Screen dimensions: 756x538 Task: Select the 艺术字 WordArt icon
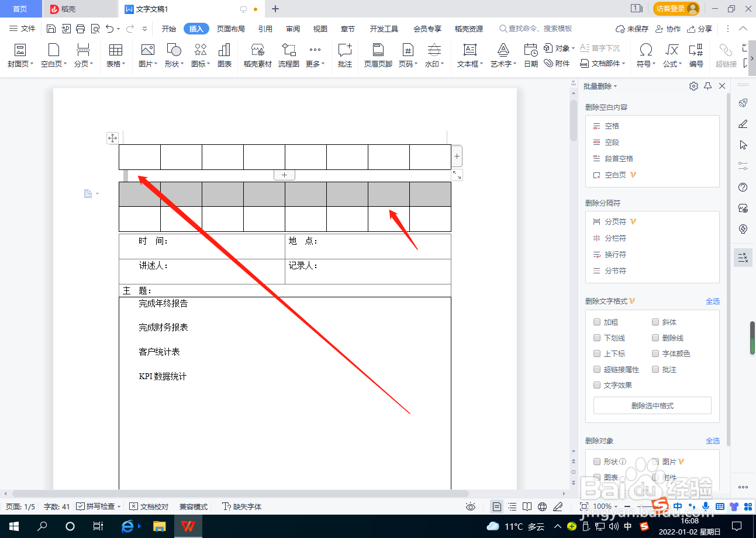click(x=501, y=55)
